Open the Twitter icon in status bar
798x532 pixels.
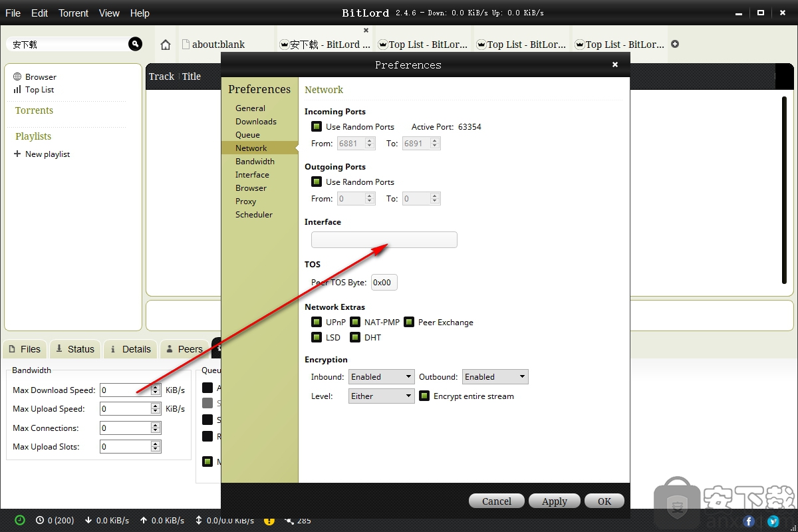(x=773, y=521)
